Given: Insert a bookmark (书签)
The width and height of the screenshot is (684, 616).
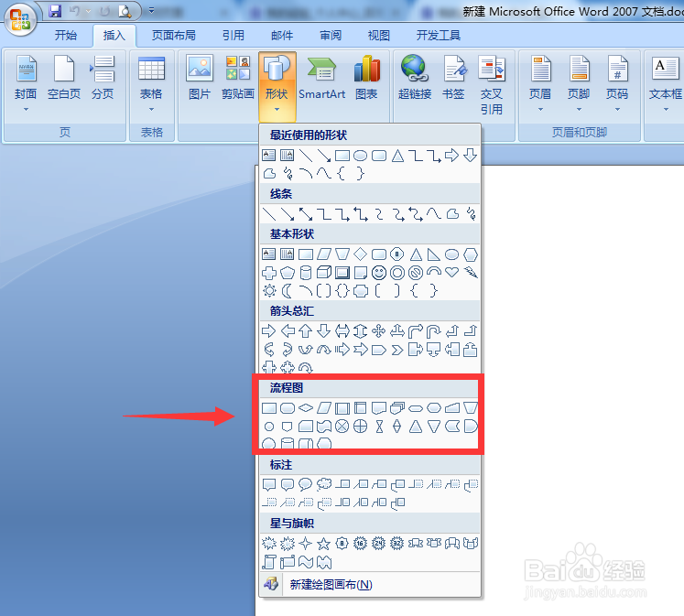Looking at the screenshot, I should pos(453,78).
